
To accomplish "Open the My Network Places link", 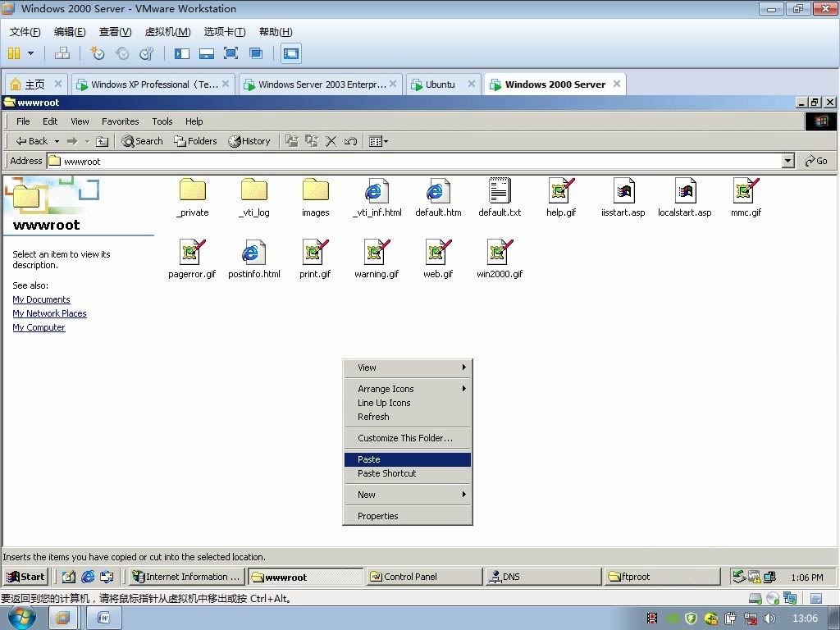I will tap(49, 313).
